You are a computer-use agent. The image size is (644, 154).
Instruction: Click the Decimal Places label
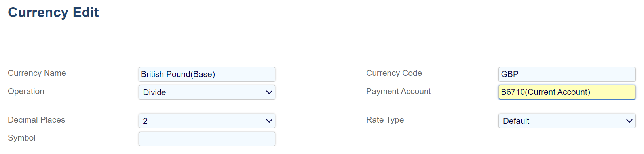[x=36, y=120]
